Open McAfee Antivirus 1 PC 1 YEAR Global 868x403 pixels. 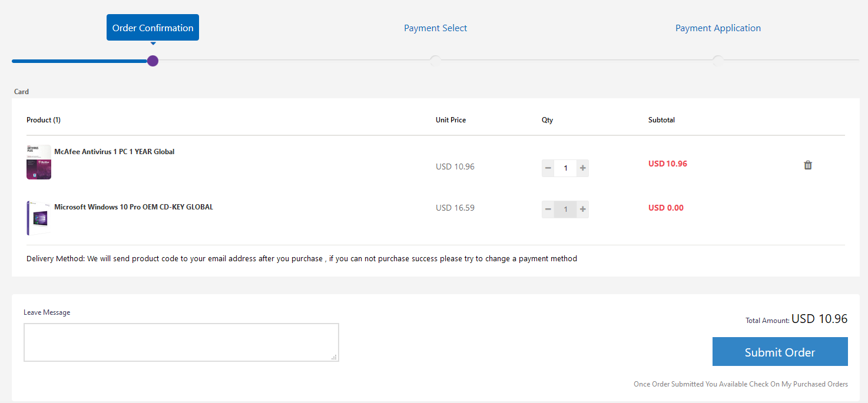(114, 152)
